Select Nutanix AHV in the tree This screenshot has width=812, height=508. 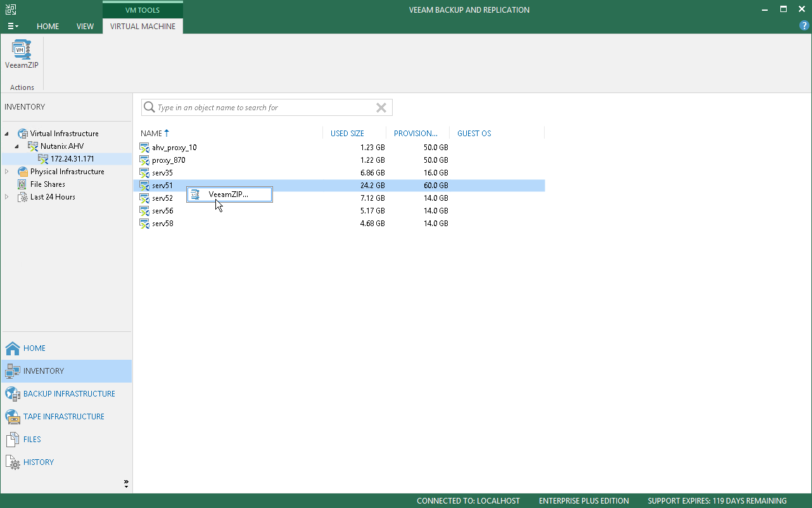[x=62, y=146]
